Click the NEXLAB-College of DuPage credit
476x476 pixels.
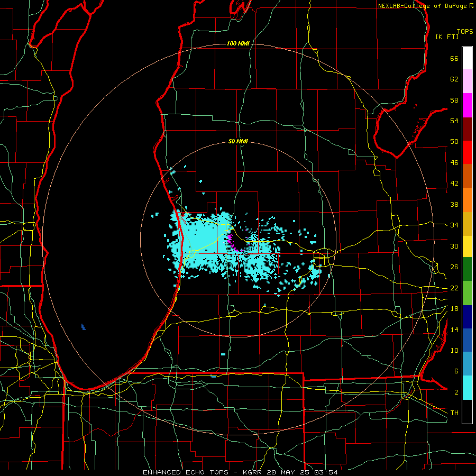[425, 6]
